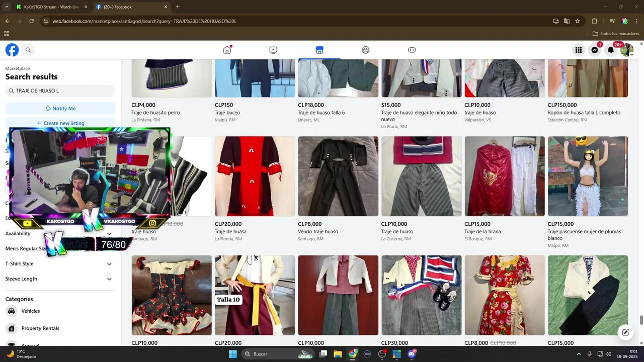Open the Chrome three-dot menu

(x=635, y=21)
